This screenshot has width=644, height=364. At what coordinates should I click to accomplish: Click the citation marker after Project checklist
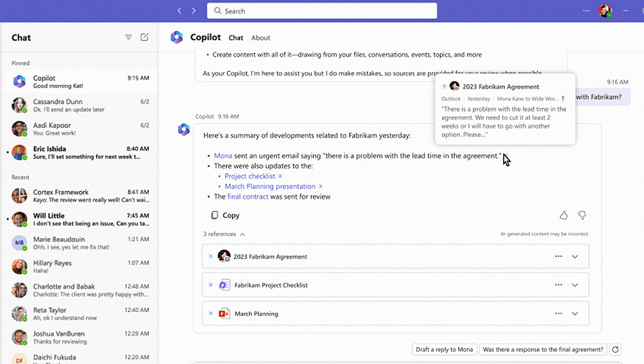(x=280, y=176)
